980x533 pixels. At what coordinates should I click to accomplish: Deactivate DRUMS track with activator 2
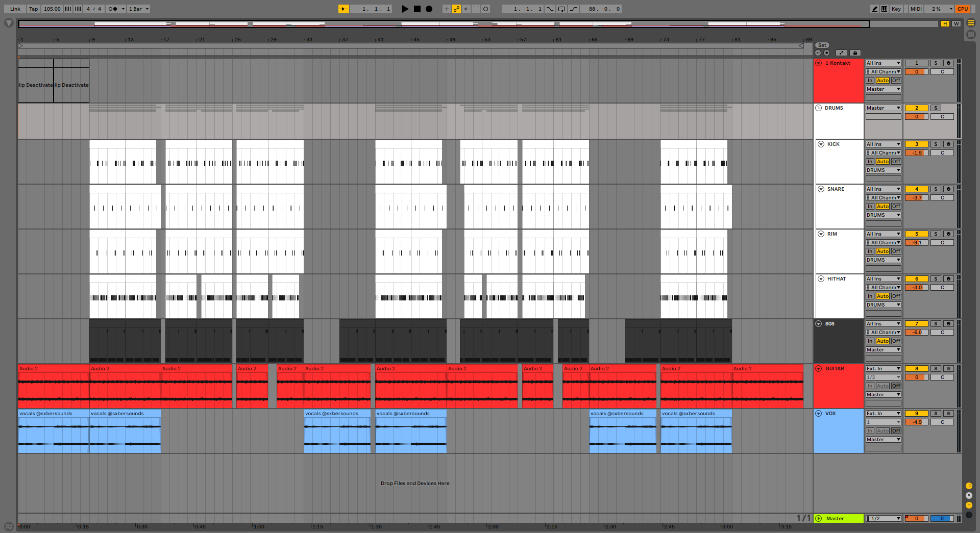(916, 108)
